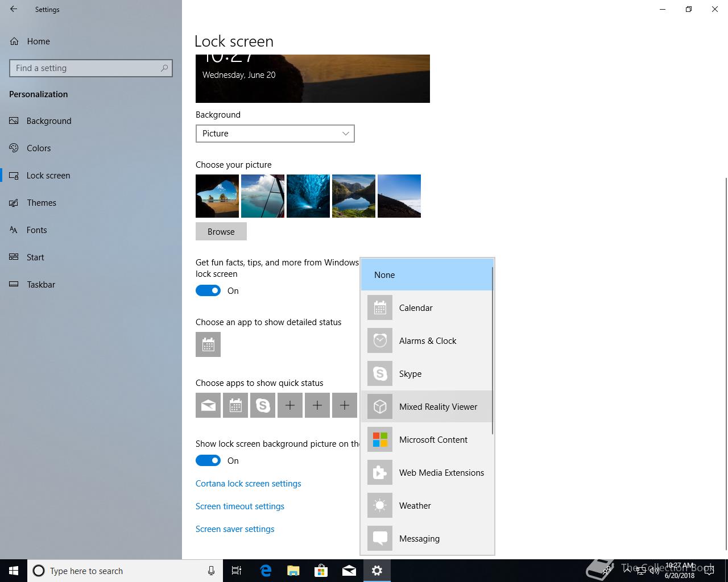
Task: Open the Start settings page
Action: pyautogui.click(x=91, y=257)
